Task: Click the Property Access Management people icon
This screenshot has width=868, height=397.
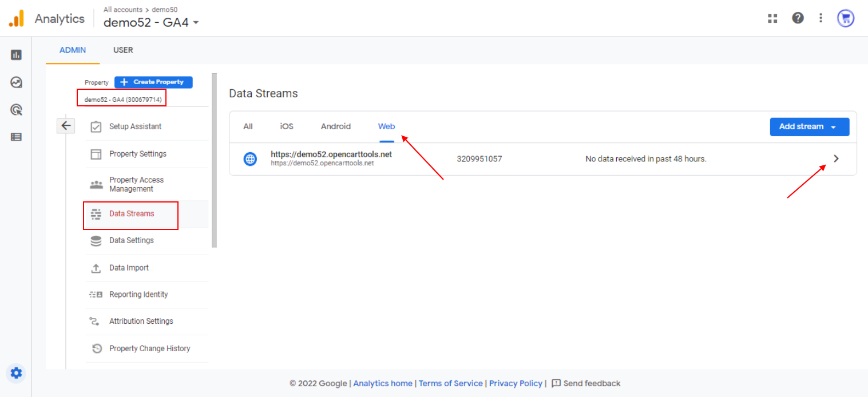Action: pyautogui.click(x=96, y=184)
